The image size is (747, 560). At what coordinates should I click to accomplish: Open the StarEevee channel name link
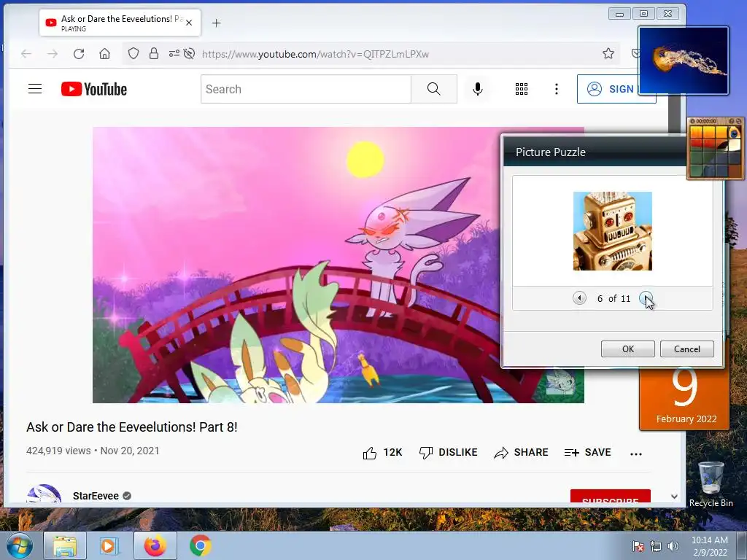click(x=96, y=496)
